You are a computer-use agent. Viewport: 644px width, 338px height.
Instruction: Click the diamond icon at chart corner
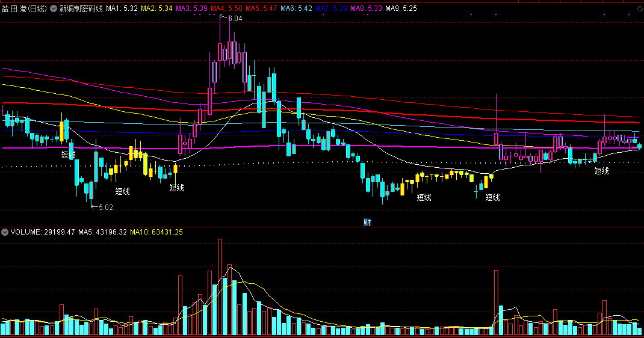coord(639,8)
